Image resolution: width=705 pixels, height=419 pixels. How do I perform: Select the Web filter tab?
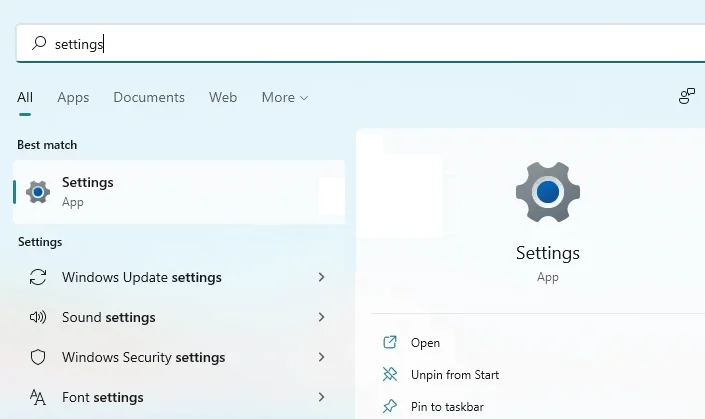click(223, 97)
